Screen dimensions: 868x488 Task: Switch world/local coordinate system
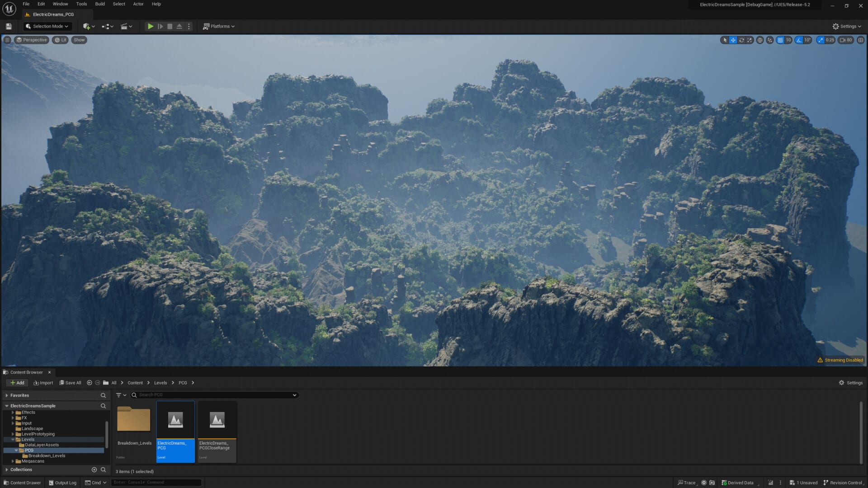pos(760,40)
